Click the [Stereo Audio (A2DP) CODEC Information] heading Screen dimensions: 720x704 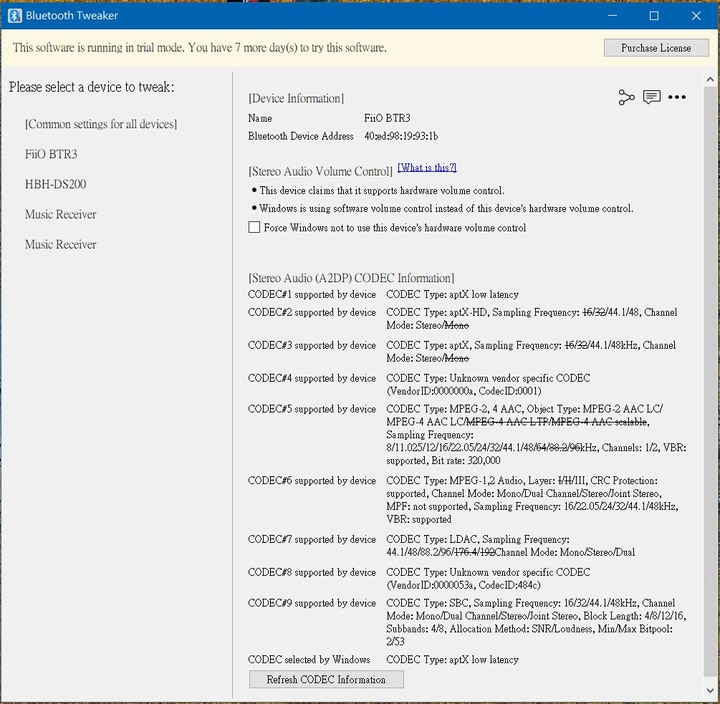tap(351, 278)
